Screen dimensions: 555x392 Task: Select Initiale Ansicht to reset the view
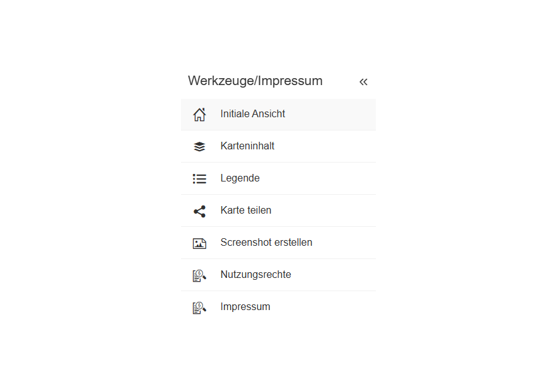click(252, 114)
